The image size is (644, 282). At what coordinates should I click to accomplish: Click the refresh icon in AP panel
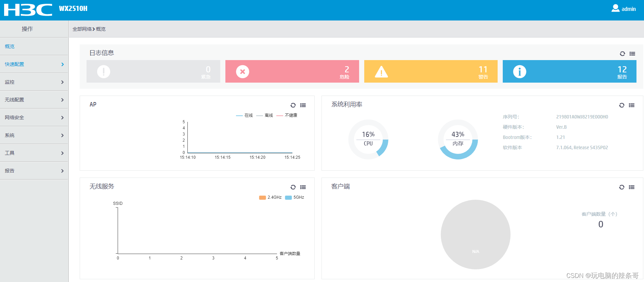click(x=293, y=105)
